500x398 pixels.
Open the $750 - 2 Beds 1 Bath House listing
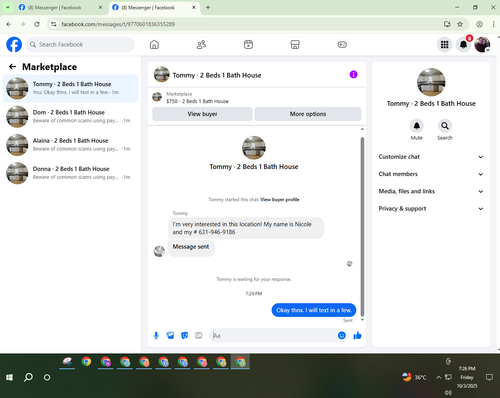[197, 101]
